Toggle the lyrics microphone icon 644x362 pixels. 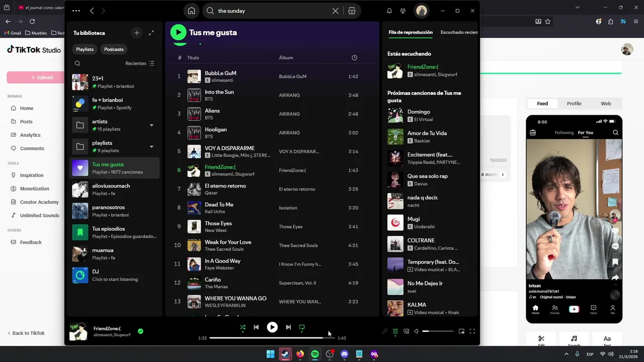point(385,331)
